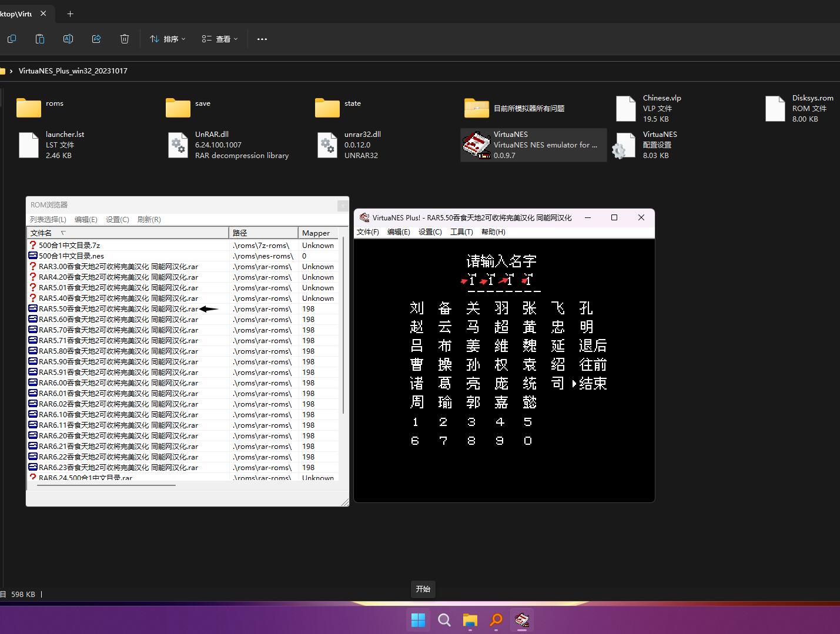
Task: Open the Windows Start button
Action: coord(418,620)
